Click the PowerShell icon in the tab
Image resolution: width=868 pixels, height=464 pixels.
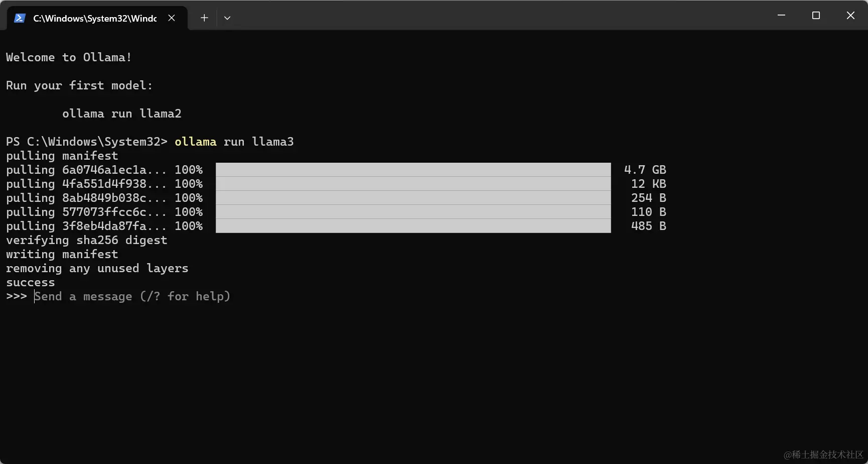(x=20, y=18)
